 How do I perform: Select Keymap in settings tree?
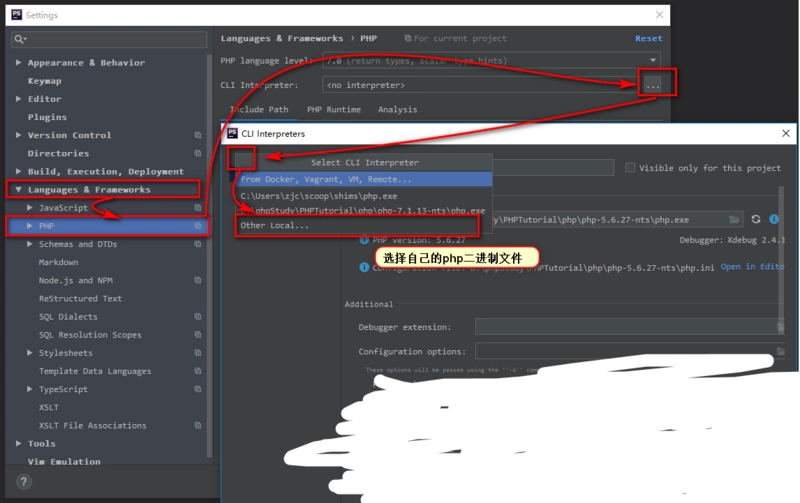(45, 81)
